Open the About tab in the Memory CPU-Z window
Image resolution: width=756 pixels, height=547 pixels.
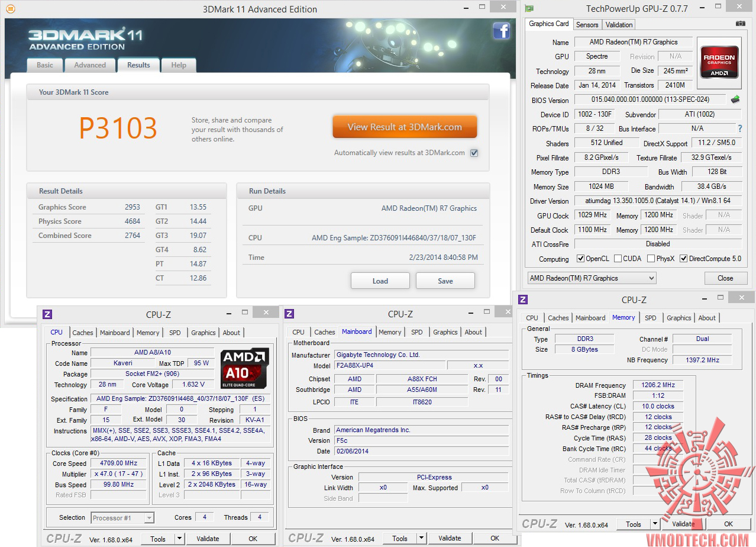pos(707,318)
